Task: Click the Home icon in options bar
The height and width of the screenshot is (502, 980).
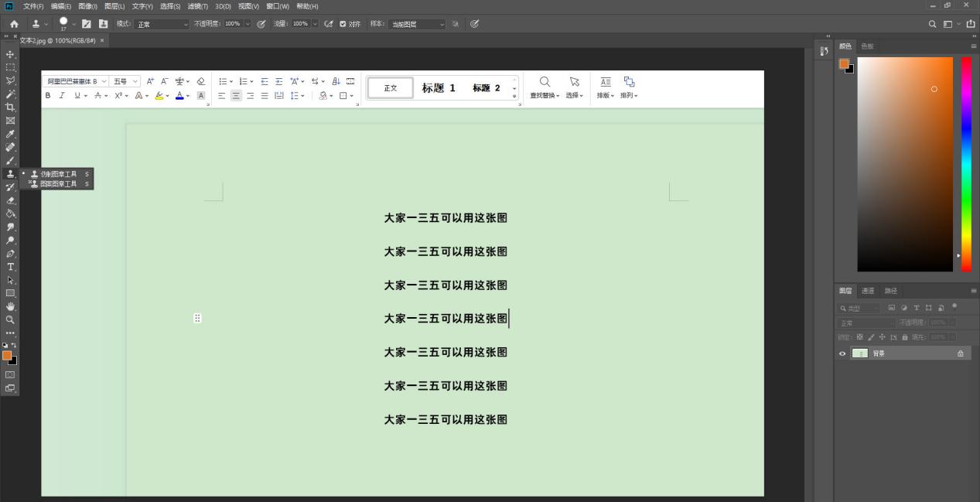Action: tap(14, 24)
